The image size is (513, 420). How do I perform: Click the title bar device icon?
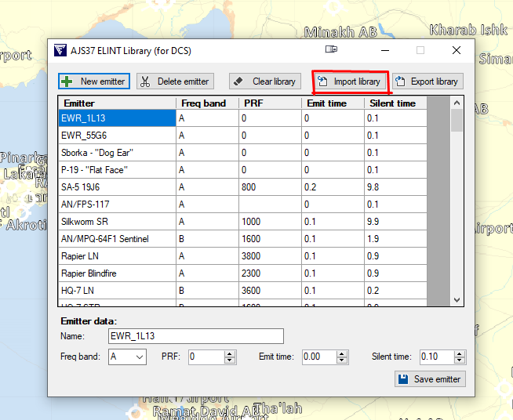click(x=331, y=49)
